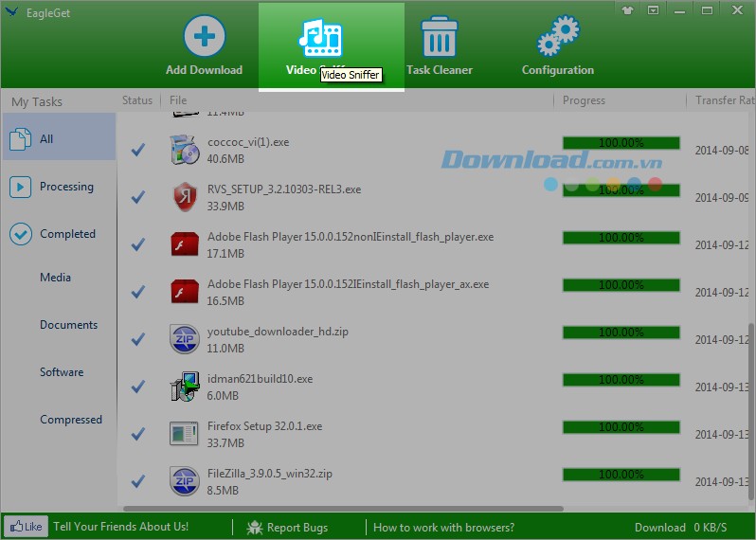Open the Video Sniffer tool
This screenshot has width=756, height=540.
[x=321, y=38]
